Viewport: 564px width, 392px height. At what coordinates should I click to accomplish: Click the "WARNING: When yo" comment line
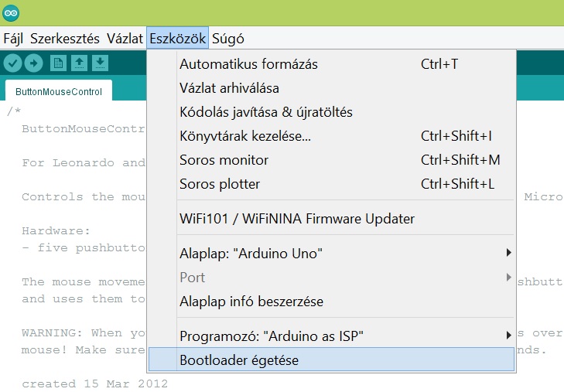[x=84, y=333]
